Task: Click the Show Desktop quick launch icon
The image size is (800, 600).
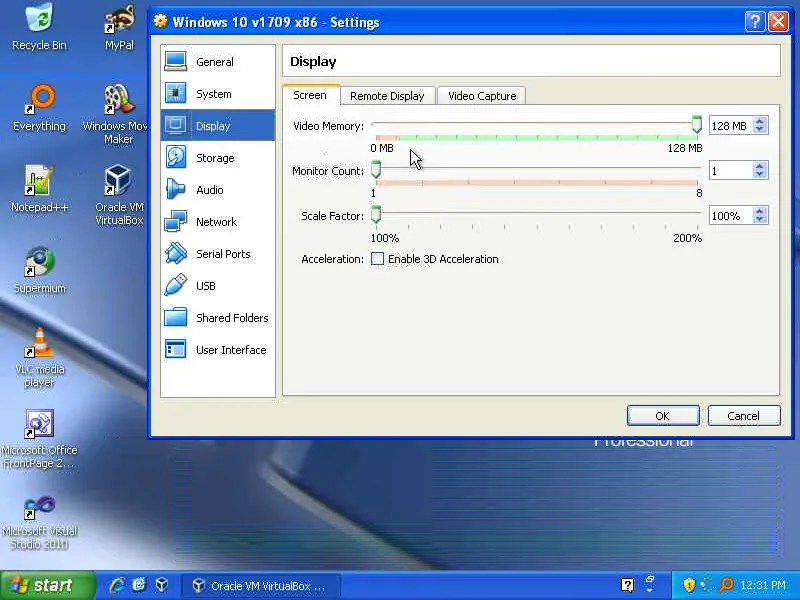Action: (x=139, y=585)
